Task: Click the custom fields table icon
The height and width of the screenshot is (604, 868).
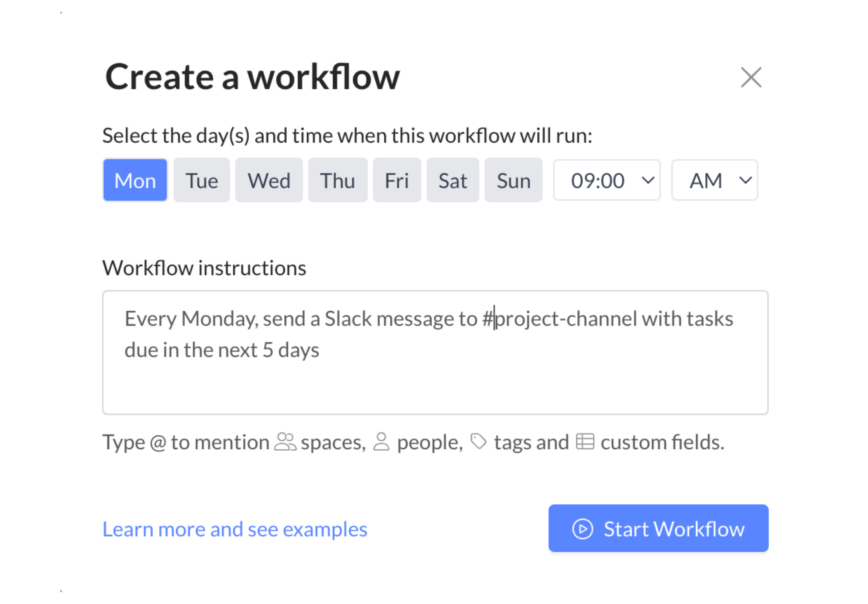Action: pyautogui.click(x=585, y=441)
